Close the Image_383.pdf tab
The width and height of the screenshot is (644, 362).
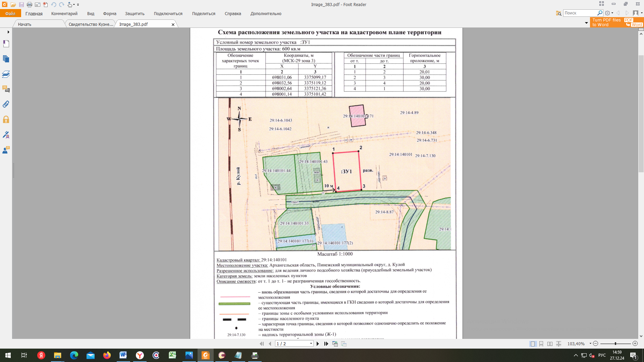coord(173,24)
